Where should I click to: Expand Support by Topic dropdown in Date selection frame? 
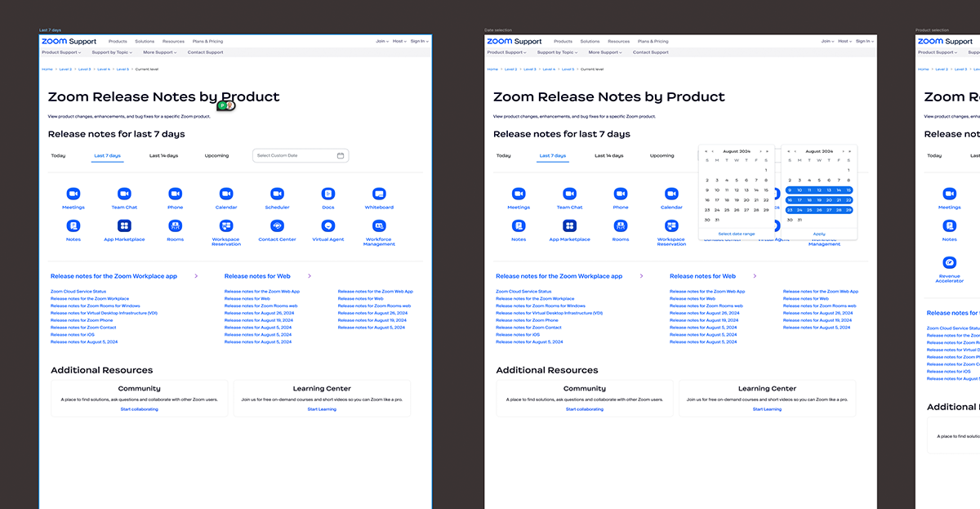[558, 52]
